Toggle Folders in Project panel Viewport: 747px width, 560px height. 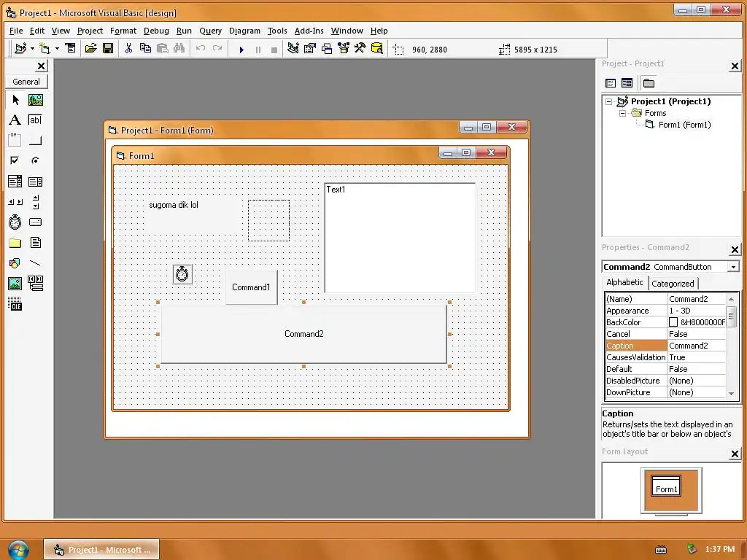(649, 83)
